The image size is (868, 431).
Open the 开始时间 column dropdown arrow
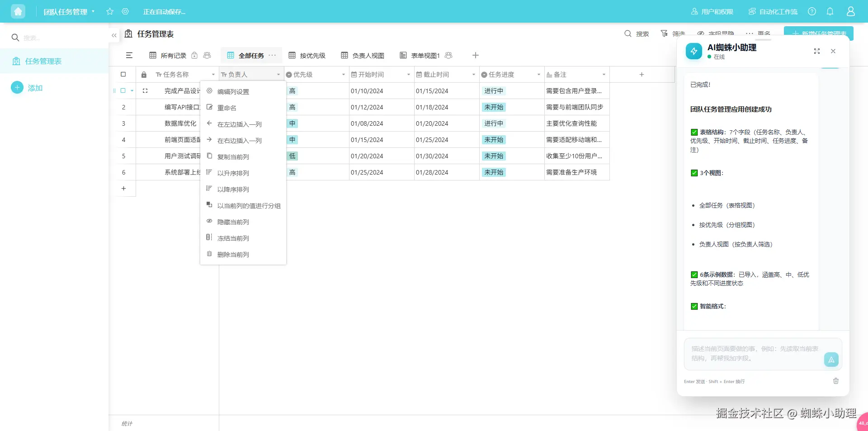pyautogui.click(x=409, y=75)
